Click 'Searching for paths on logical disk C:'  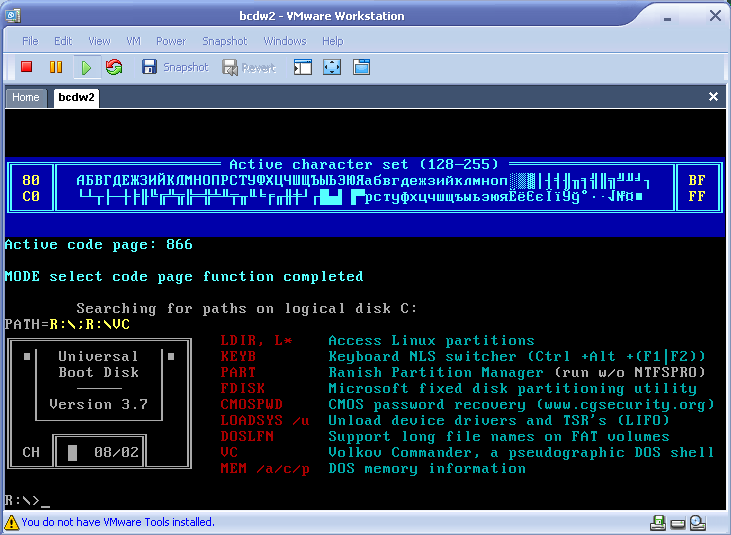tap(247, 309)
